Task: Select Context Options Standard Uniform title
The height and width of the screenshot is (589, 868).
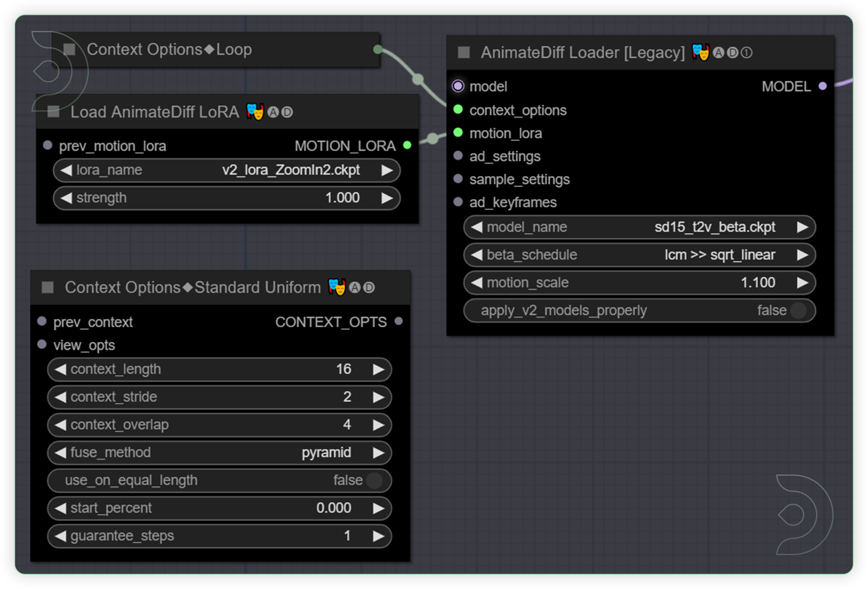Action: pyautogui.click(x=193, y=287)
